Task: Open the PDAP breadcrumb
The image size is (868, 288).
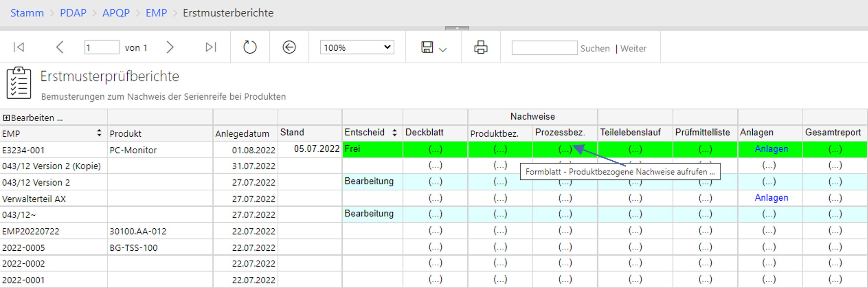Action: (x=73, y=13)
